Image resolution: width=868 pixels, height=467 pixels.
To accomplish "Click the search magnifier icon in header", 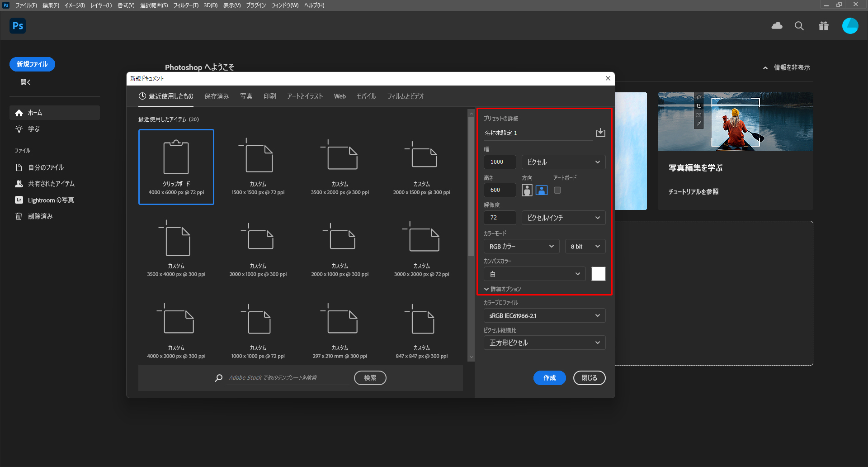I will [x=799, y=26].
